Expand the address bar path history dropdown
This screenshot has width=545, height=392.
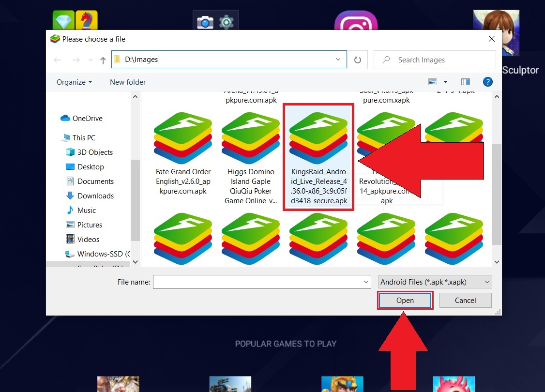click(x=338, y=60)
